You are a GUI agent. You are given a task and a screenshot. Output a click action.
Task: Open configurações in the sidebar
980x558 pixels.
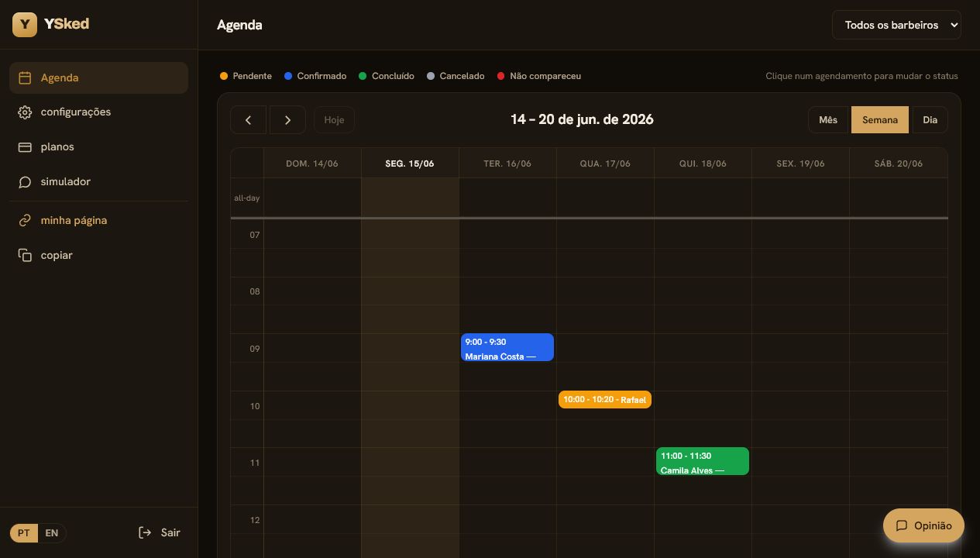coord(98,112)
